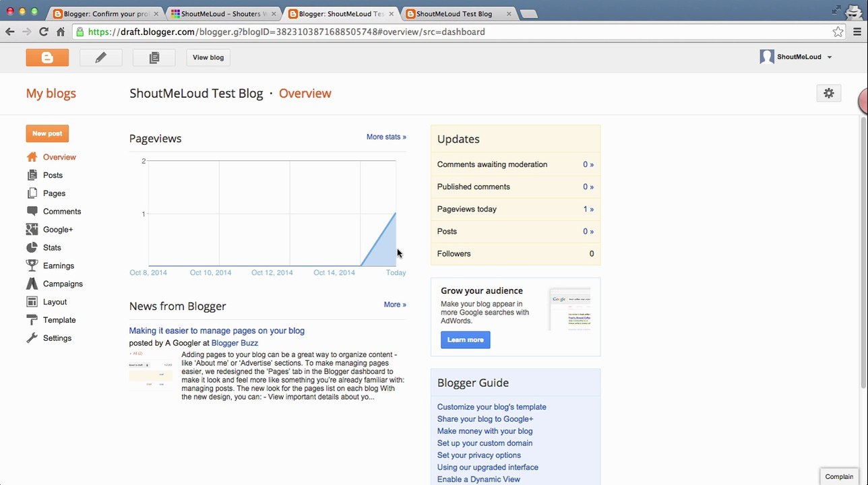Click the browser back arrow

tap(10, 32)
